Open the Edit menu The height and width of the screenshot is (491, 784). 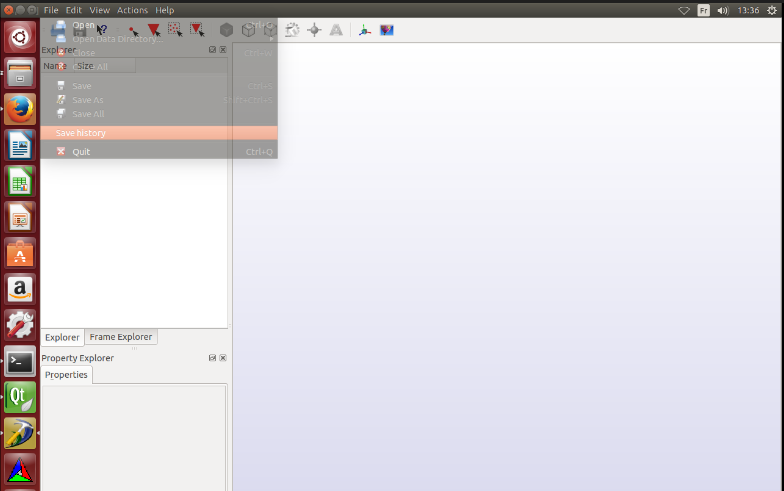pyautogui.click(x=74, y=10)
